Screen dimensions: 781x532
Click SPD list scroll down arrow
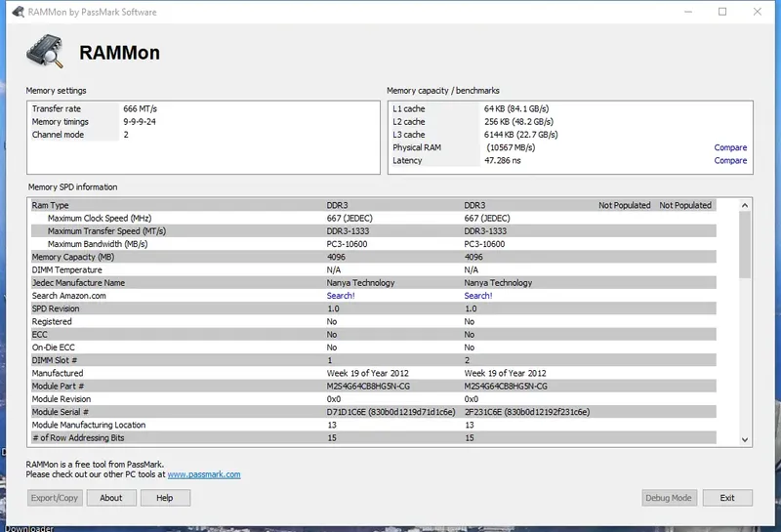745,439
